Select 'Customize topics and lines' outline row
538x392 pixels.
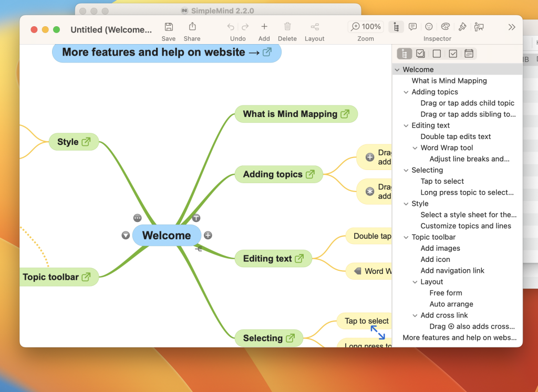tap(458, 226)
